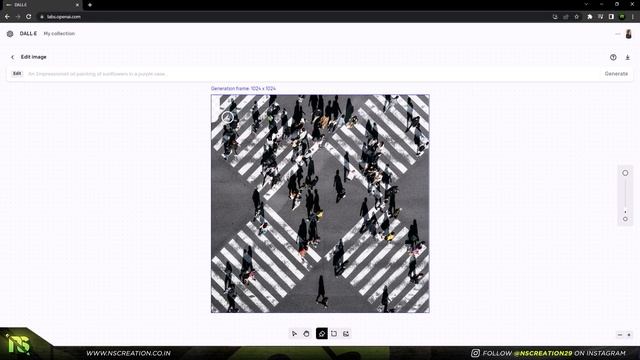Screen dimensions: 640x360
Task: Click browser forward arrow
Action: pos(18,17)
